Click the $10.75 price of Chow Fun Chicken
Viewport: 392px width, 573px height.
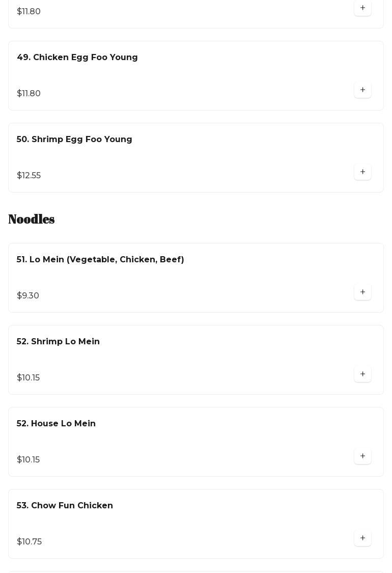click(29, 542)
